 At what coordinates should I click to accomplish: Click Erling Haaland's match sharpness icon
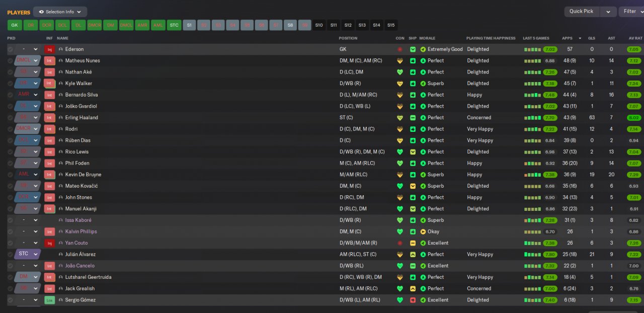(x=413, y=118)
